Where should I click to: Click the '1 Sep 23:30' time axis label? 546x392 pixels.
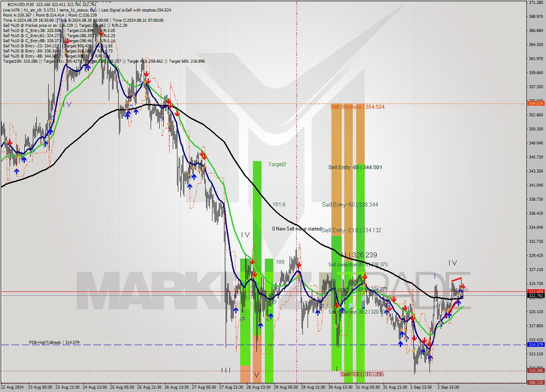tap(421, 387)
